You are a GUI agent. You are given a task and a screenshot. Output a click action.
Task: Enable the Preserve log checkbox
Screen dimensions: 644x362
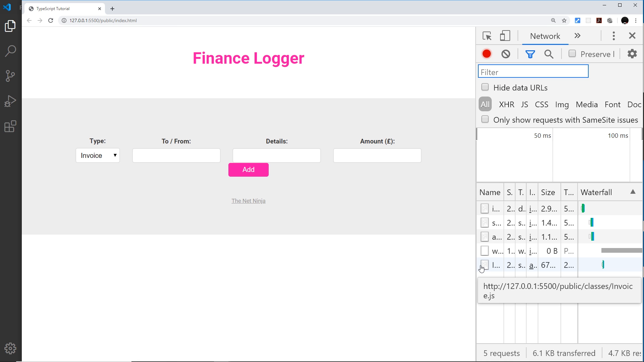click(x=572, y=54)
